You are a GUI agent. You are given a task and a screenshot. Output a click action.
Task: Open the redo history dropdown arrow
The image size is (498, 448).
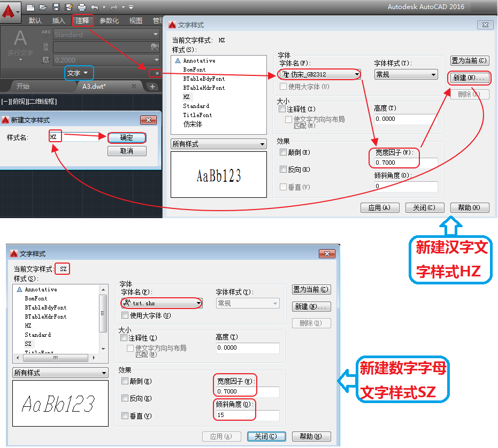click(x=123, y=7)
